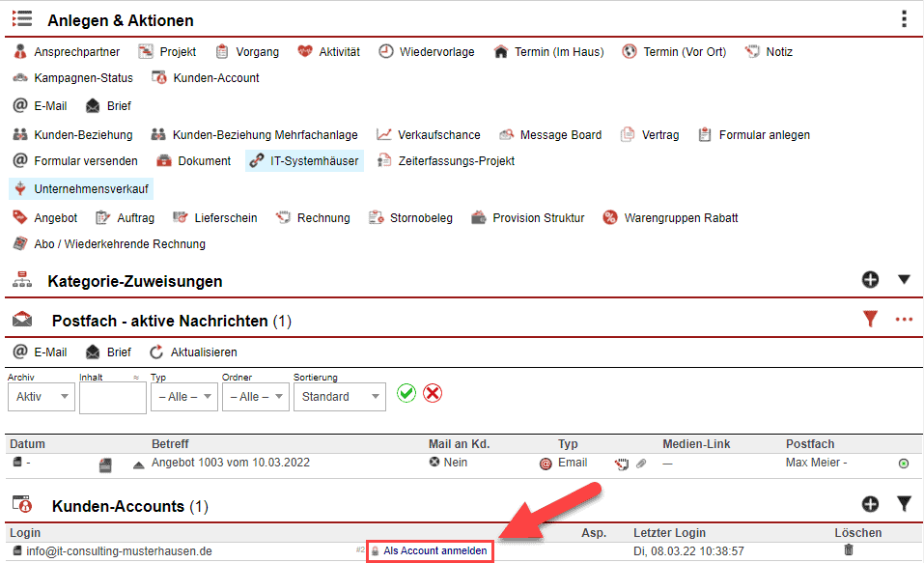Viewport: 924px width, 563px height.
Task: Open Angebot 1003 vom 10.03.2022 message
Action: (230, 463)
